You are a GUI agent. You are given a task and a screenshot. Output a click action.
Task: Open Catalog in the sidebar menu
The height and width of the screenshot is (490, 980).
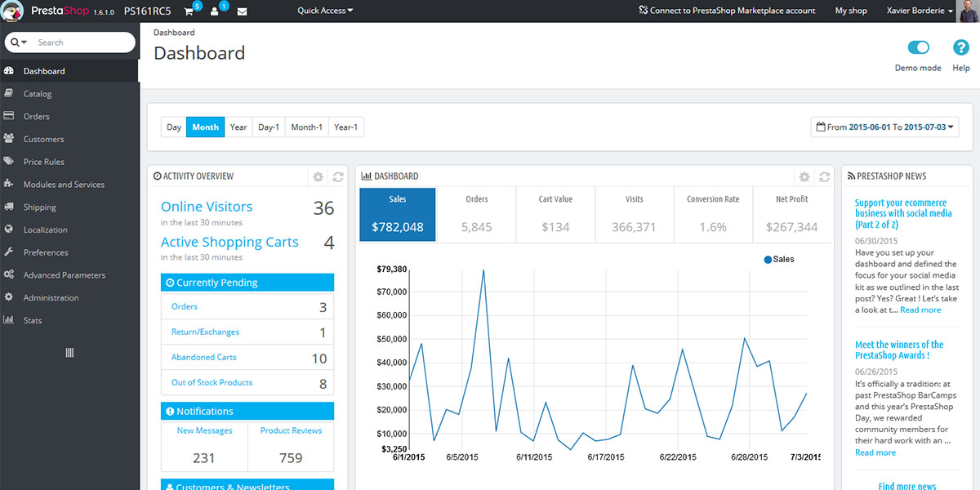tap(38, 94)
